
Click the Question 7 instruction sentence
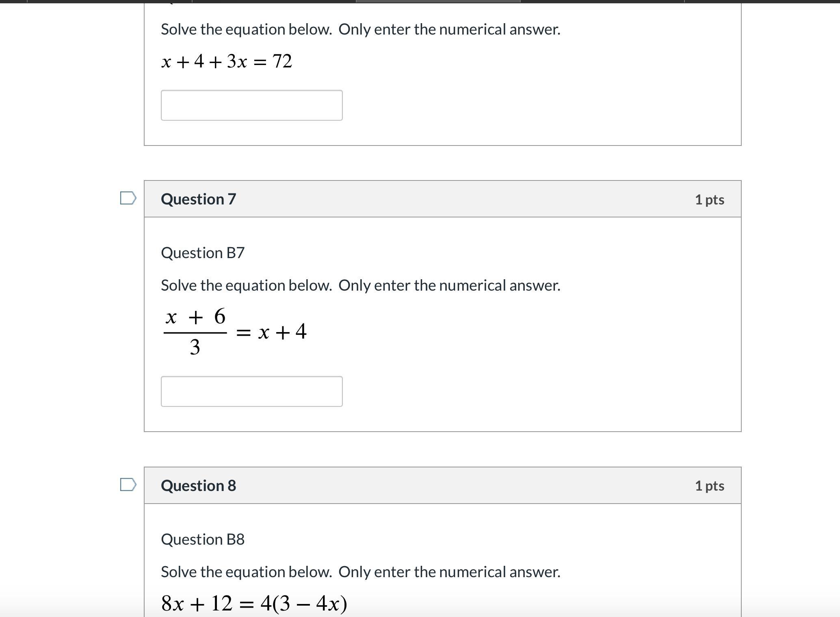(360, 285)
